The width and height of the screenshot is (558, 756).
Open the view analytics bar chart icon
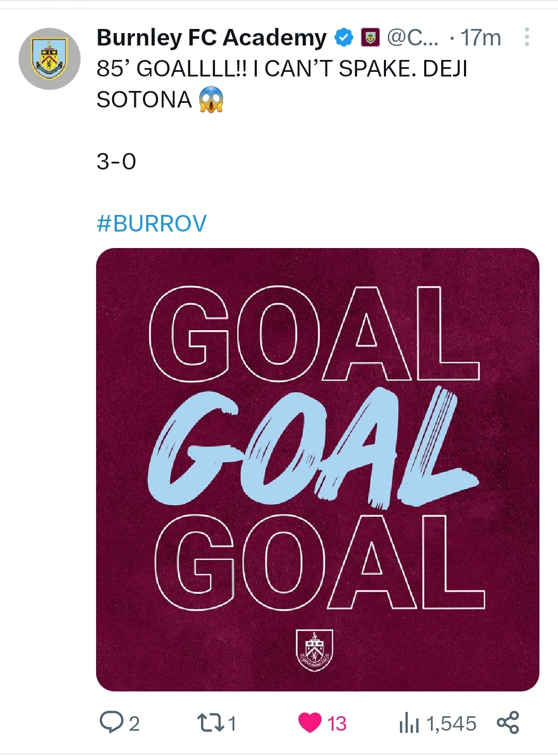409,723
